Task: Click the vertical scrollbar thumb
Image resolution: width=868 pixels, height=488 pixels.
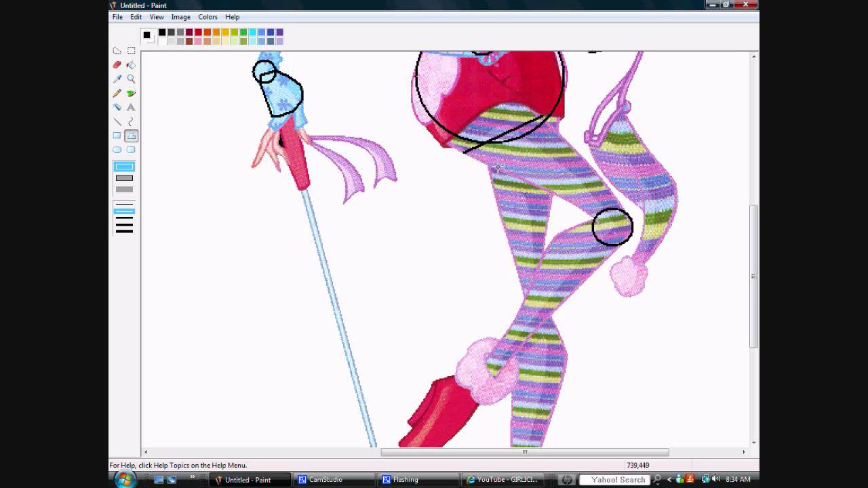Action: click(753, 276)
